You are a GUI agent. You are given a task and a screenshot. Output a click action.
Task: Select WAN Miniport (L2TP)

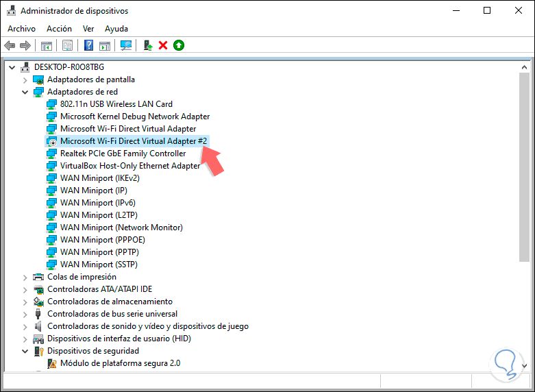click(x=99, y=215)
